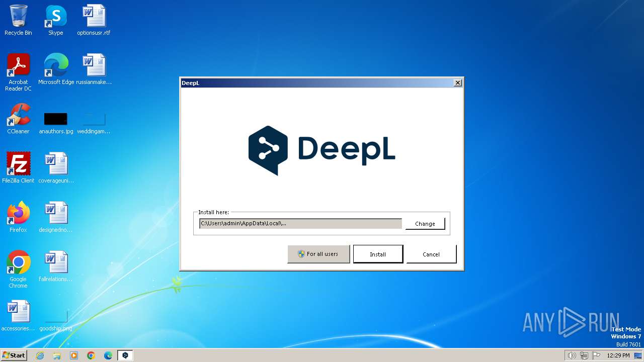644x362 pixels.
Task: Cancel the DeepL installer
Action: pos(431,254)
